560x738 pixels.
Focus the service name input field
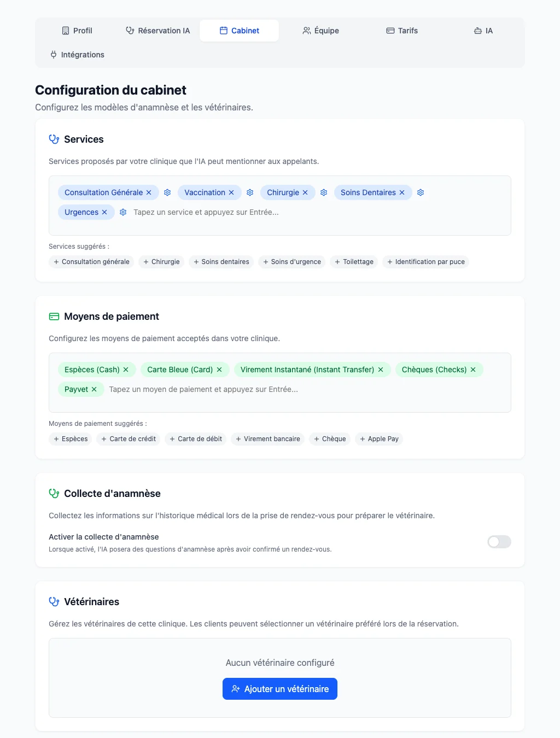point(318,212)
